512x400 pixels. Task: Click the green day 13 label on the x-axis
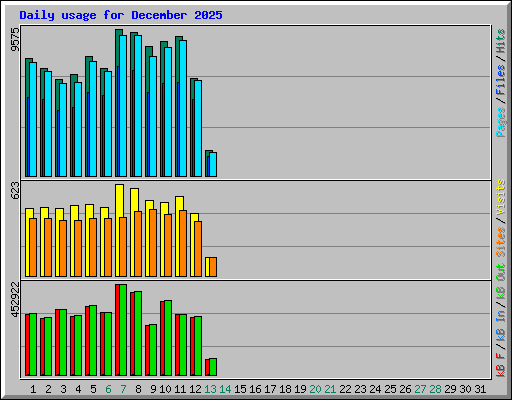(210, 389)
